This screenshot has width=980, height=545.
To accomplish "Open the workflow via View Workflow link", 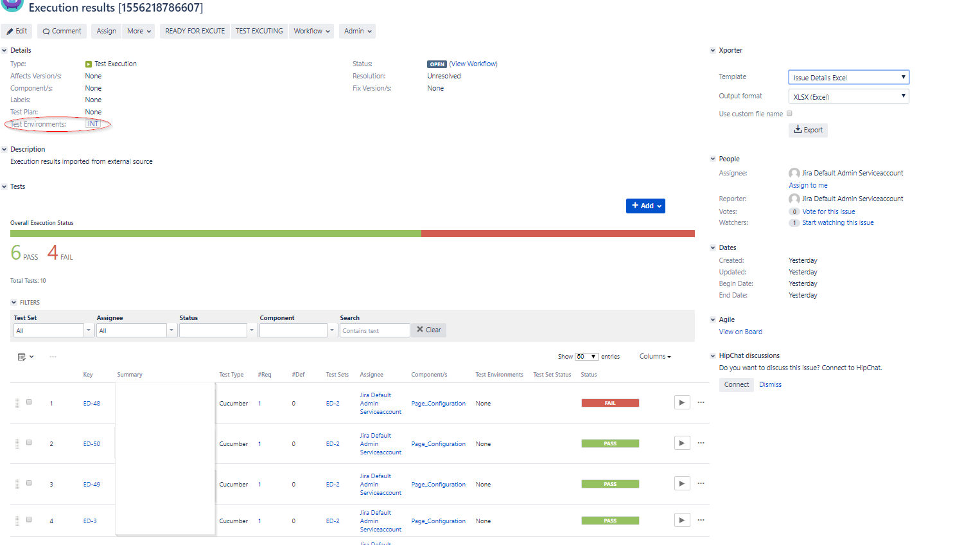I will coord(473,64).
